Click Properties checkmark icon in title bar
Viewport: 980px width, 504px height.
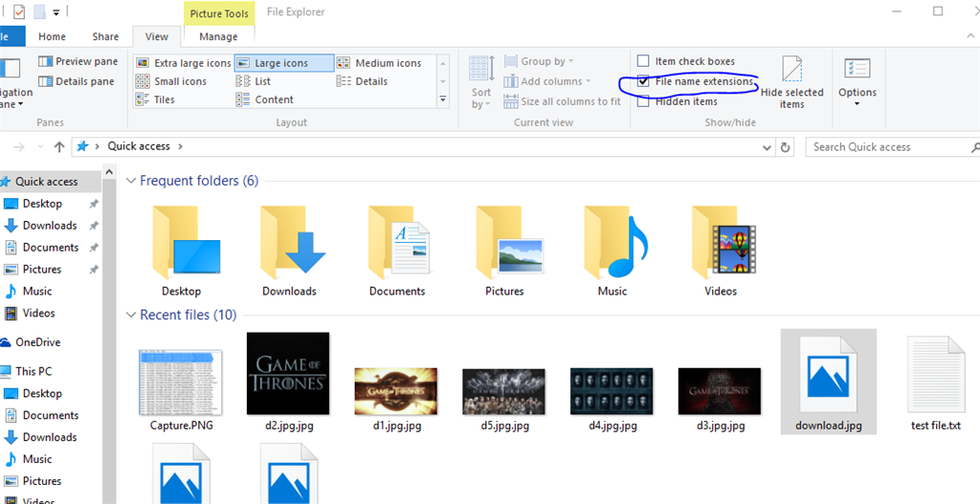(19, 11)
